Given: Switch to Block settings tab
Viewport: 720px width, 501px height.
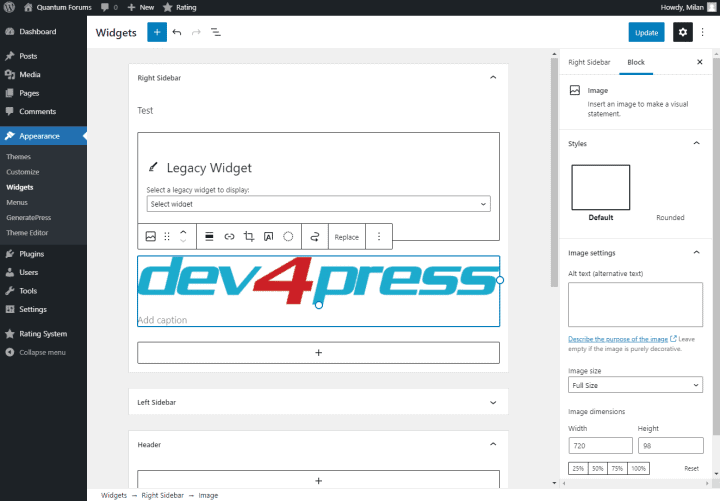Looking at the screenshot, I should (636, 62).
